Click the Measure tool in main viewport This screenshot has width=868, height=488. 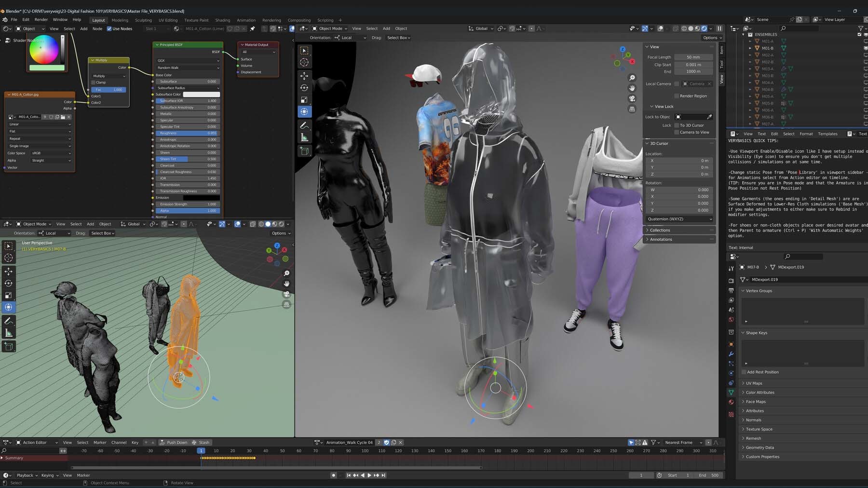304,138
